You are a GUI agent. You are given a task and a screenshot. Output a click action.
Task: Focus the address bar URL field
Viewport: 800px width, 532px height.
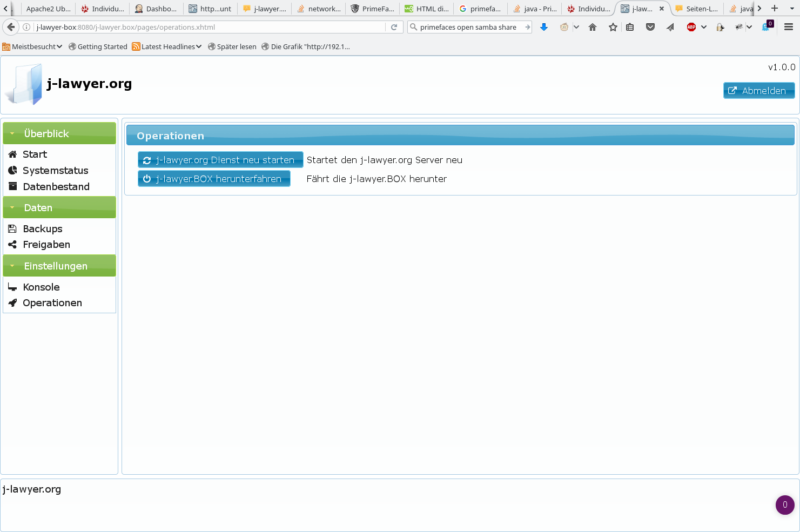210,27
